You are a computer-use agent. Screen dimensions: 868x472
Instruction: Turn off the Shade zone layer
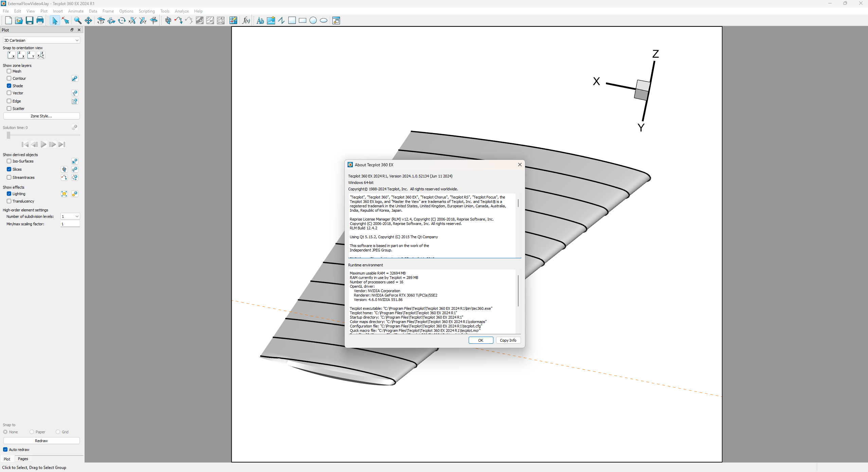(9, 86)
